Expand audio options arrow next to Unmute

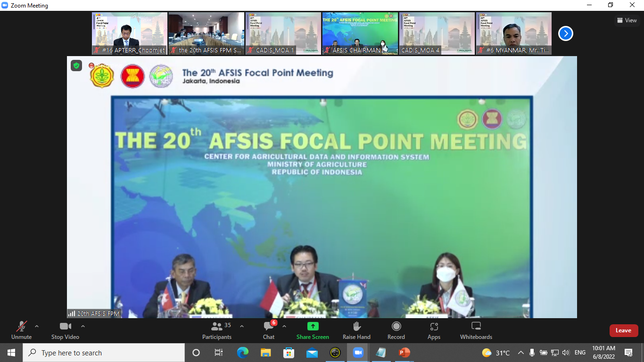(x=37, y=326)
